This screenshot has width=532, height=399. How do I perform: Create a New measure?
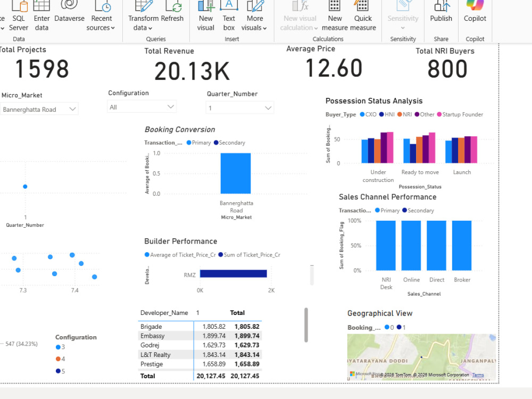point(335,16)
